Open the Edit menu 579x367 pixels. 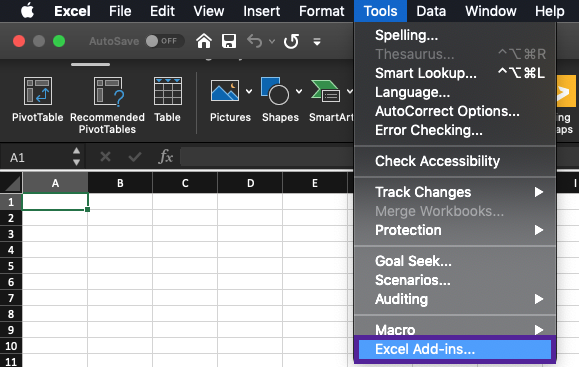[x=162, y=11]
